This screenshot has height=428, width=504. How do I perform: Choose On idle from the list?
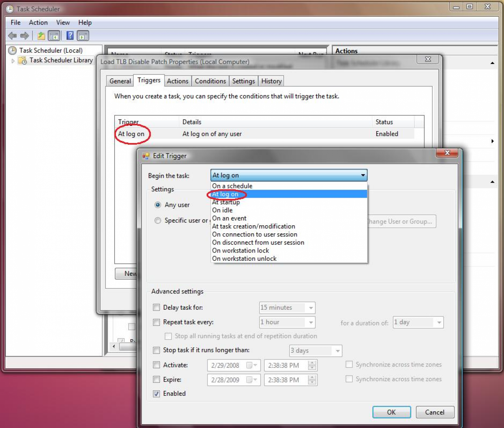[289, 210]
